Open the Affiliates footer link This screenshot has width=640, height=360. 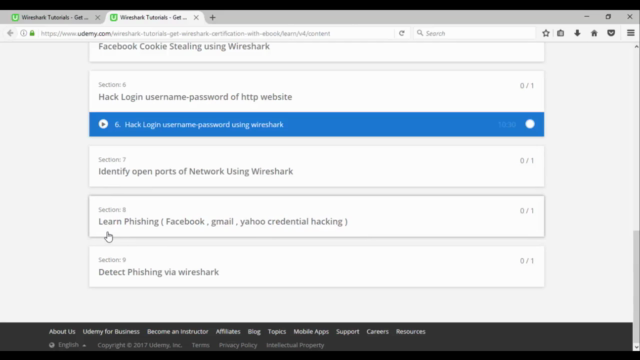click(228, 331)
